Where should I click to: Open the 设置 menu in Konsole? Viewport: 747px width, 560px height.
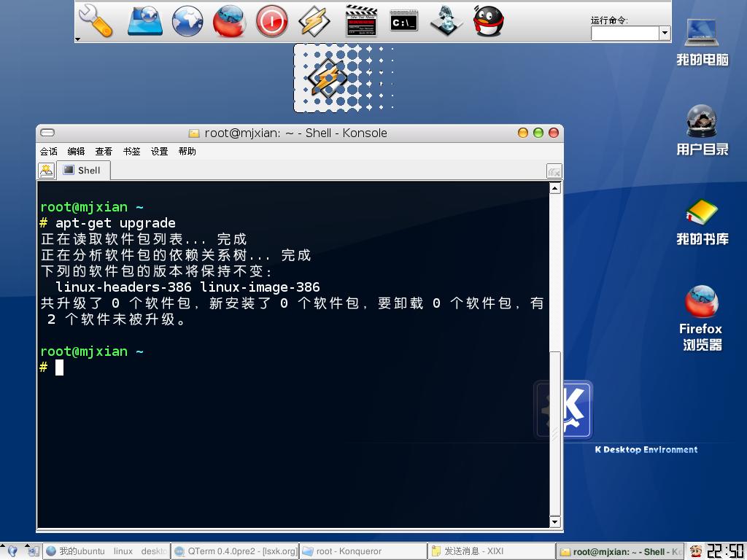[x=159, y=152]
